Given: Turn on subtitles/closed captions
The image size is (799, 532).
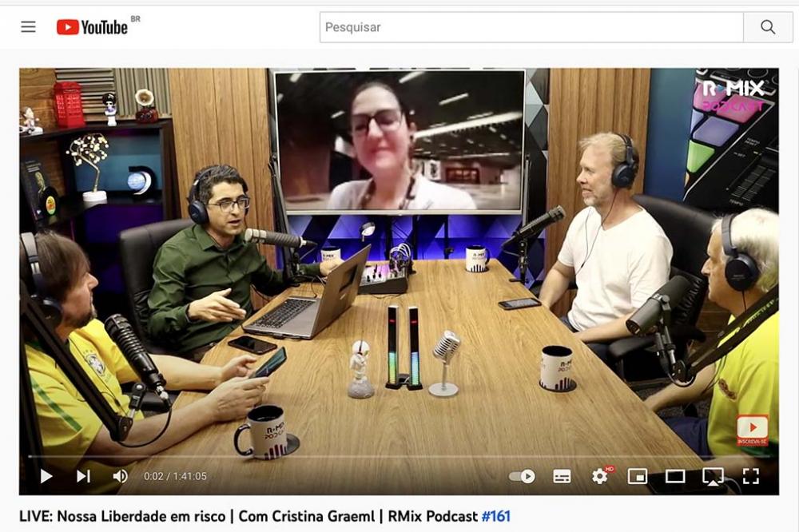Looking at the screenshot, I should click(x=562, y=476).
